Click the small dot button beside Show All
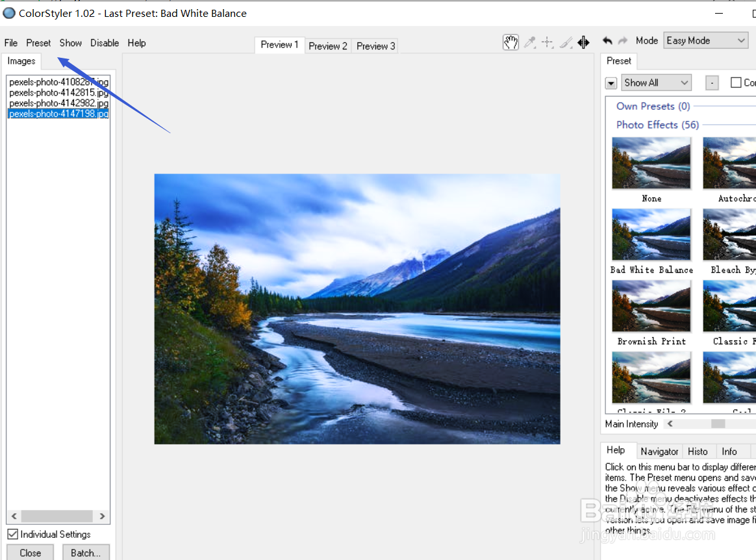 tap(712, 83)
